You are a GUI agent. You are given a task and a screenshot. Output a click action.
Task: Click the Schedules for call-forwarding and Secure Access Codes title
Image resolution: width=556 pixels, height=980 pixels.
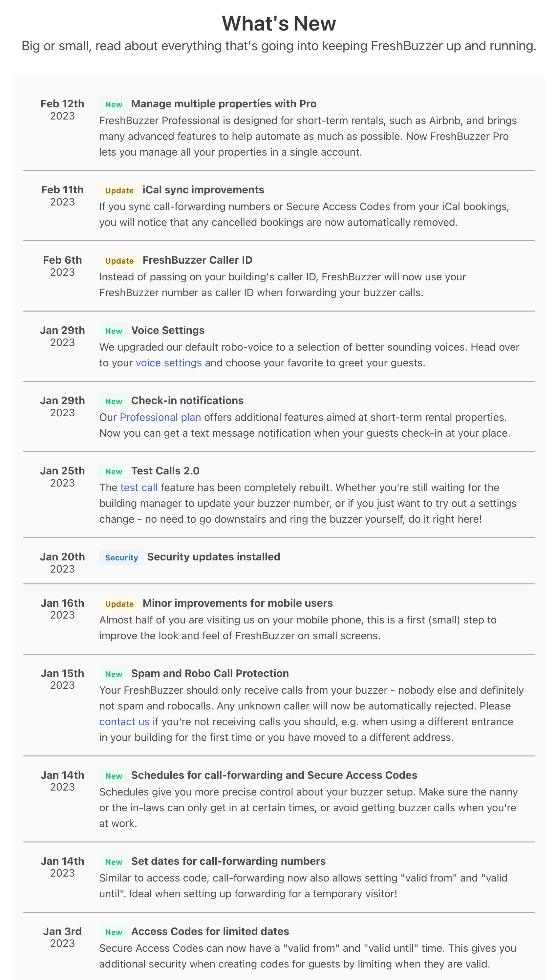[x=274, y=775]
